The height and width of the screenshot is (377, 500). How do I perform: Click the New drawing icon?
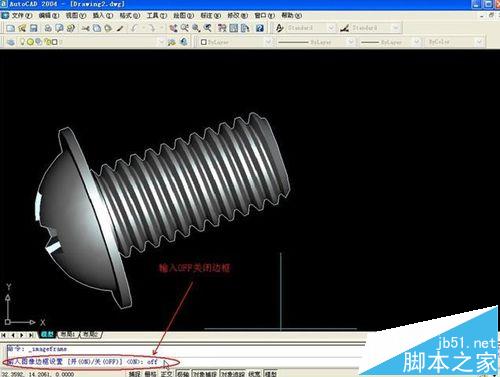(x=11, y=28)
